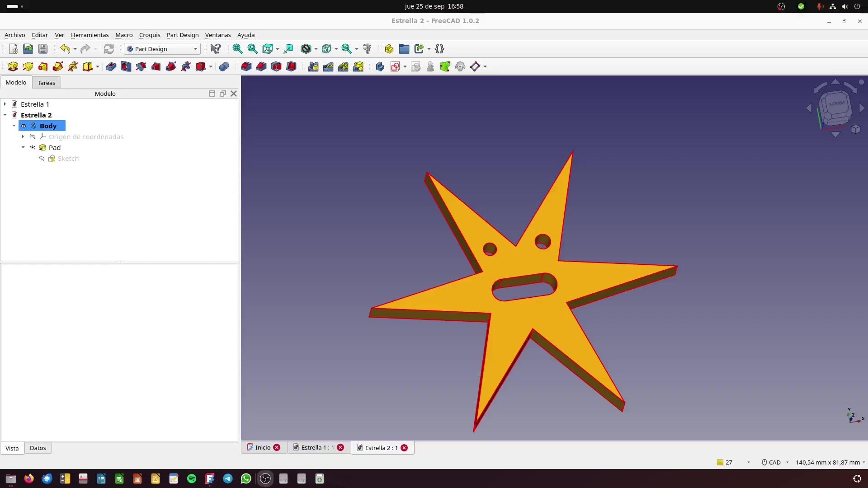This screenshot has height=488, width=868.
Task: Click the What's This help cursor icon
Action: (215, 49)
